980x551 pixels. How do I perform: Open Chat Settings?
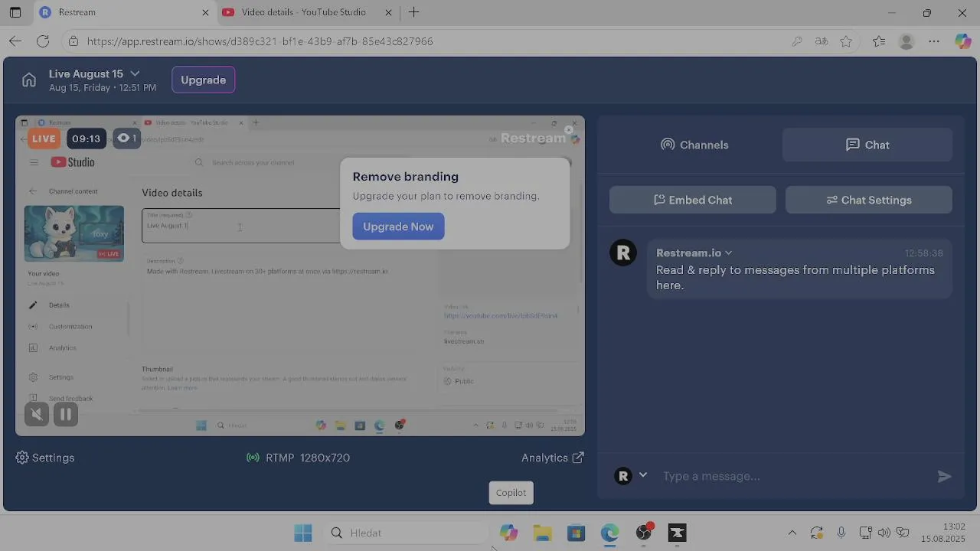click(x=869, y=200)
